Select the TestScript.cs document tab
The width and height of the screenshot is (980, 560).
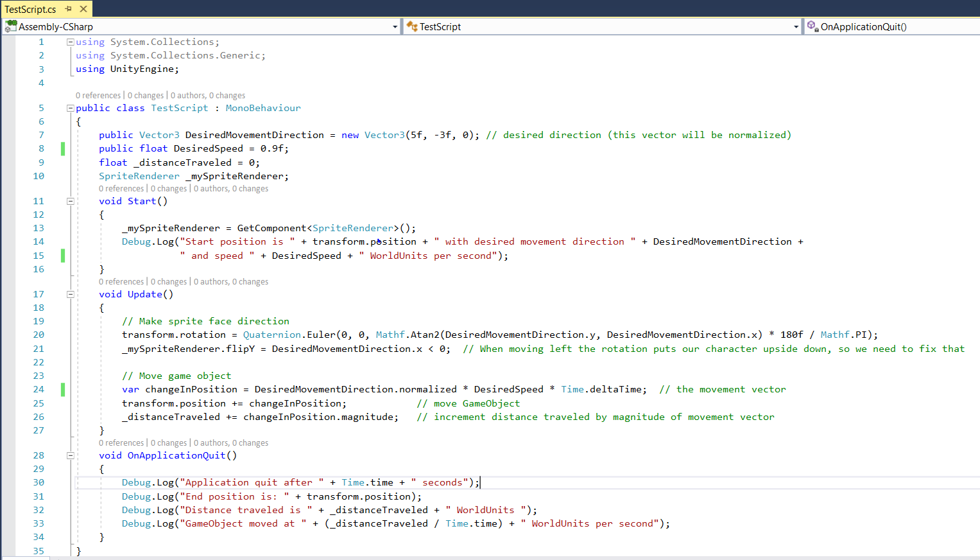click(30, 9)
